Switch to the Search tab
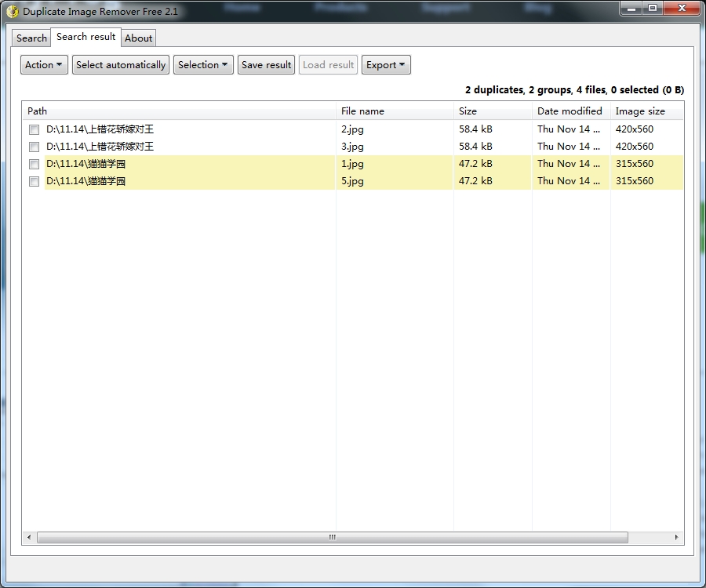Viewport: 706px width, 588px height. (x=31, y=38)
